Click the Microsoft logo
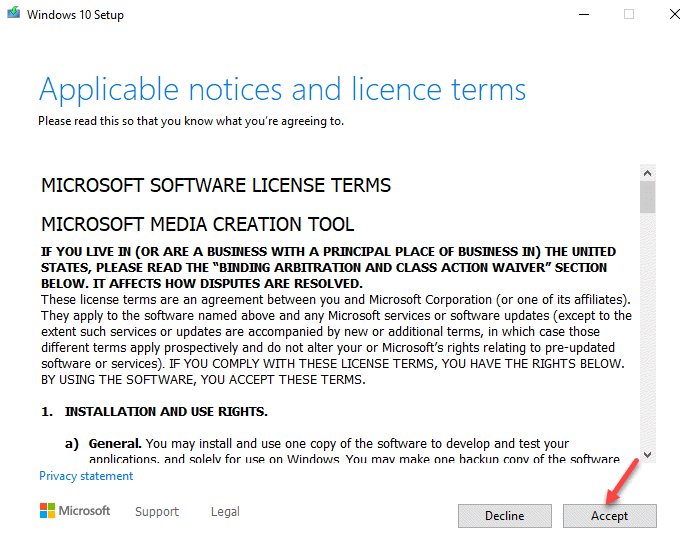Image resolution: width=693 pixels, height=546 pixels. 75,511
